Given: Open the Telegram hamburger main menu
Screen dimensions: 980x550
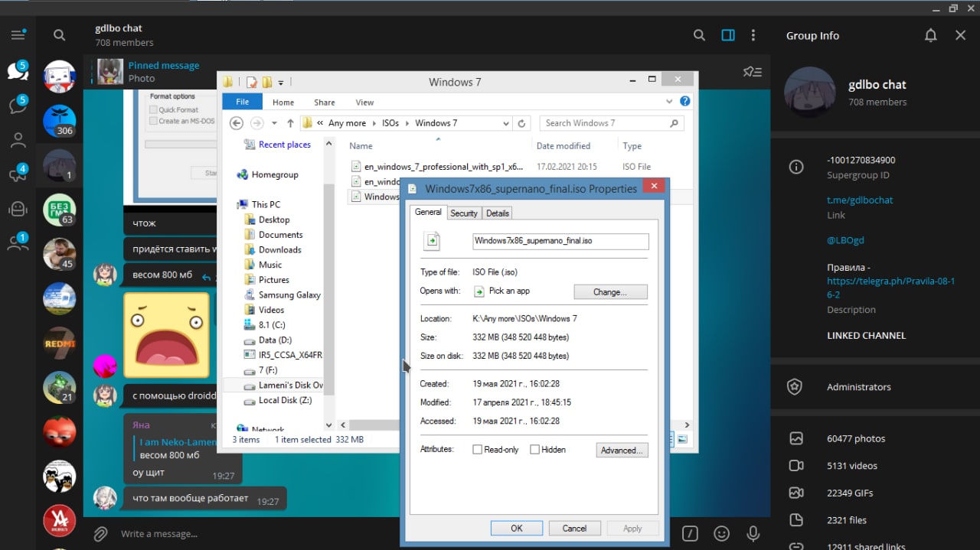Looking at the screenshot, I should (x=18, y=35).
